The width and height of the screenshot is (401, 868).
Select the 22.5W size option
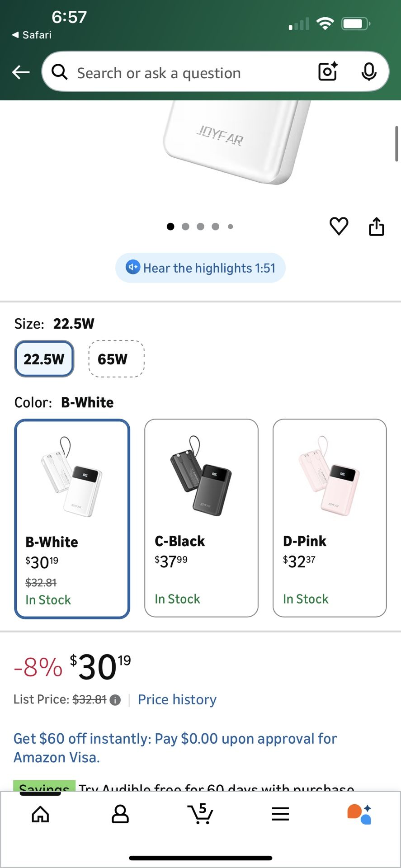click(x=44, y=359)
